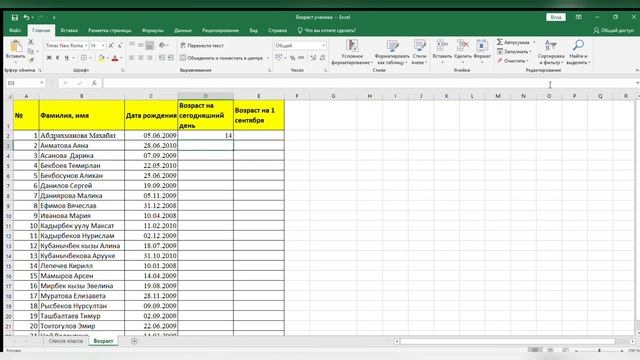
Task: Click the center horizontally icon
Action: 141,58
